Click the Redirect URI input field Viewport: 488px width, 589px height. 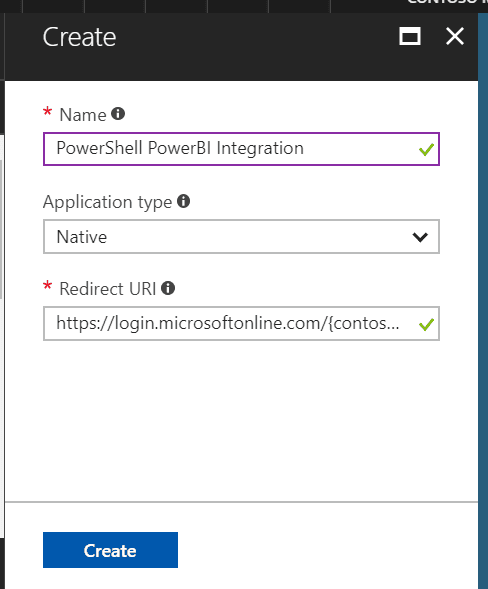pyautogui.click(x=241, y=323)
